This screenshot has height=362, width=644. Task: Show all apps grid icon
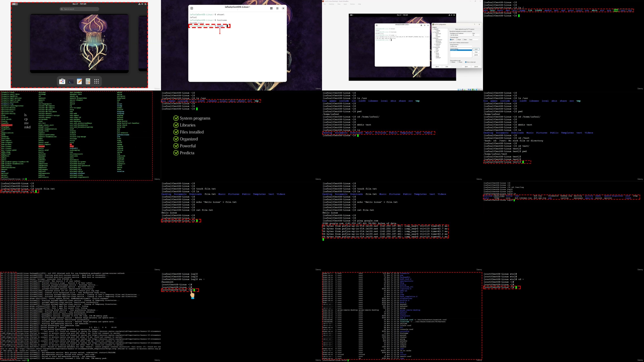(x=97, y=81)
